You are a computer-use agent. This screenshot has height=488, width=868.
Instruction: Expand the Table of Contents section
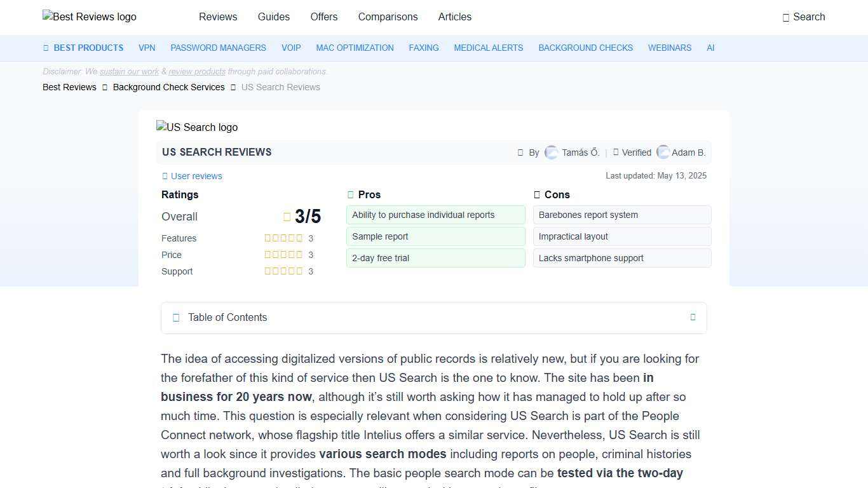click(693, 317)
